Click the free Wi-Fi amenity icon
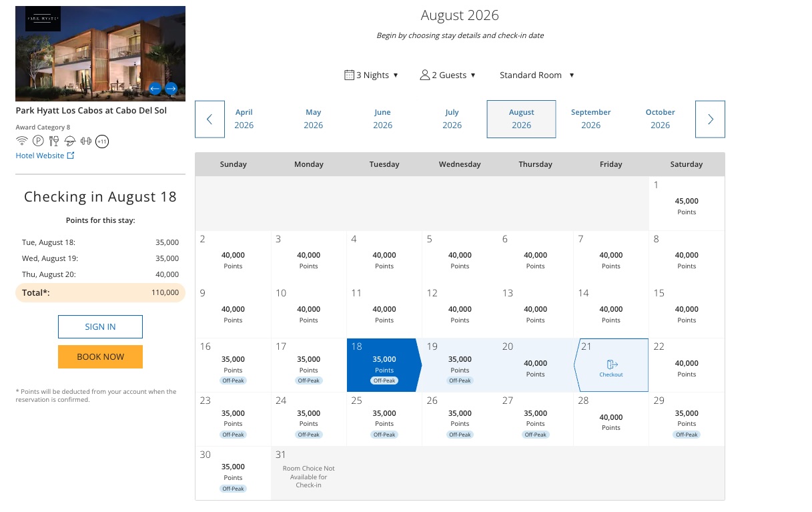Viewport: 812px width, 512px height. (x=22, y=141)
